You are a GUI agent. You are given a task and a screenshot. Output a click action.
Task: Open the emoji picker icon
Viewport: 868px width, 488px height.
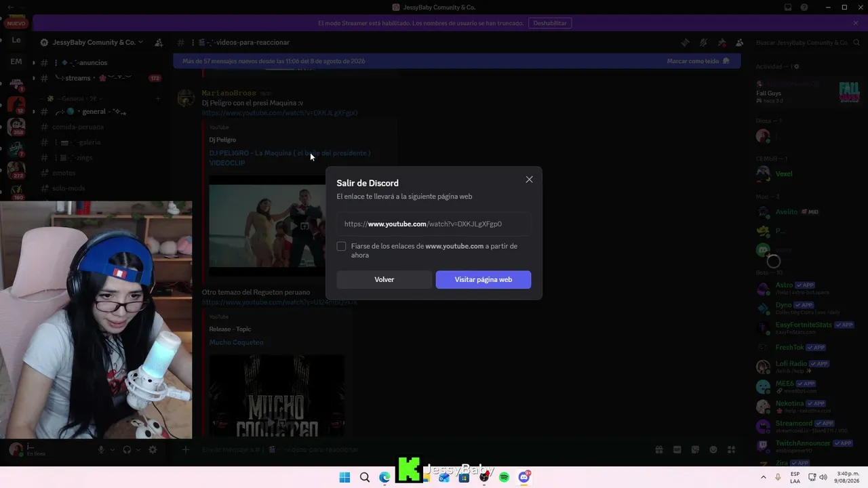point(713,449)
